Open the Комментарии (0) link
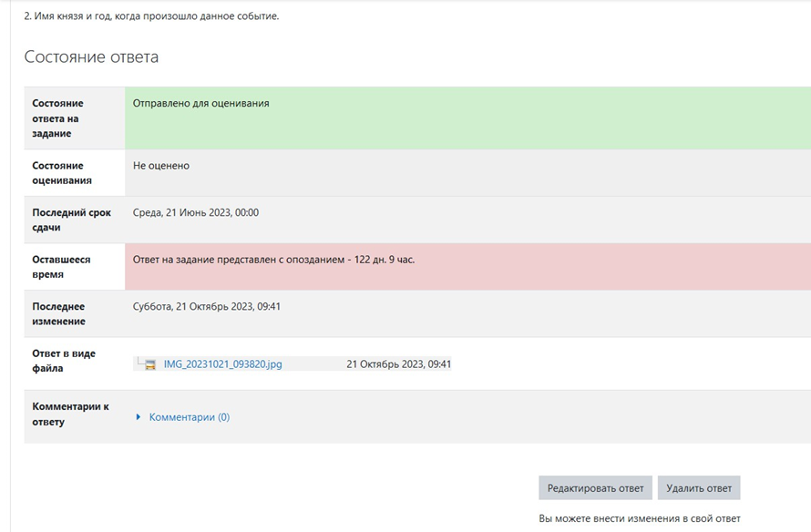 click(190, 416)
